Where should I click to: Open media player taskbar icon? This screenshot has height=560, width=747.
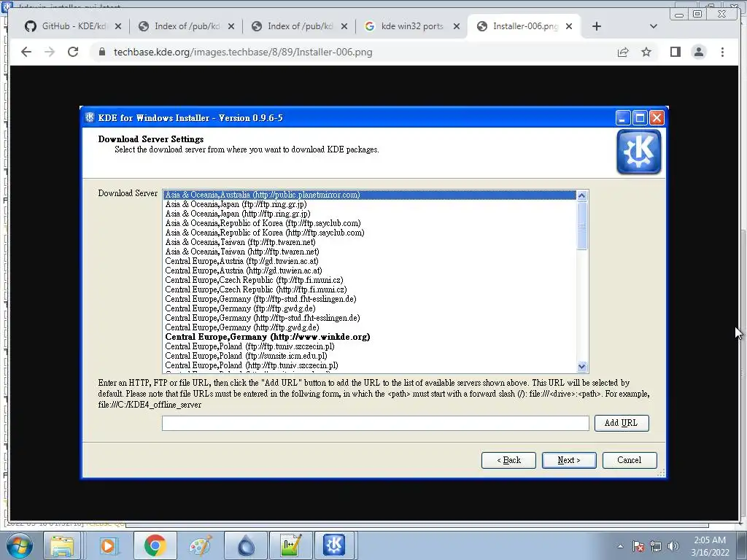pos(108,545)
